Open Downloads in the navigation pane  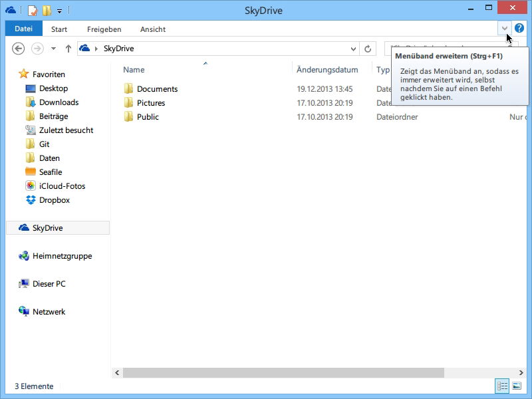coord(59,102)
